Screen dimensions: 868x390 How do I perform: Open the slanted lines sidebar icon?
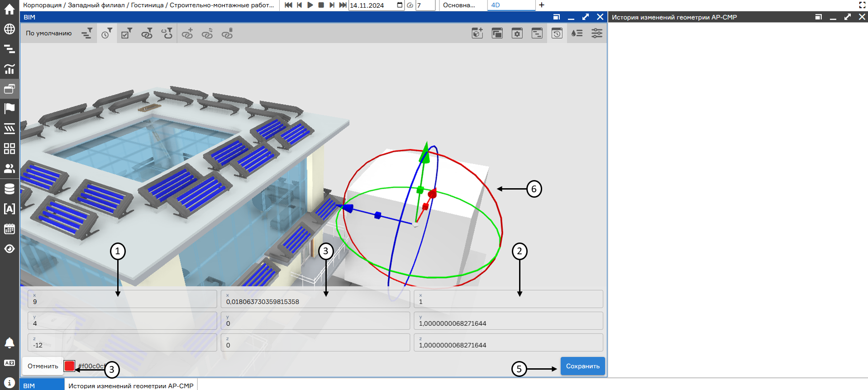[10, 128]
